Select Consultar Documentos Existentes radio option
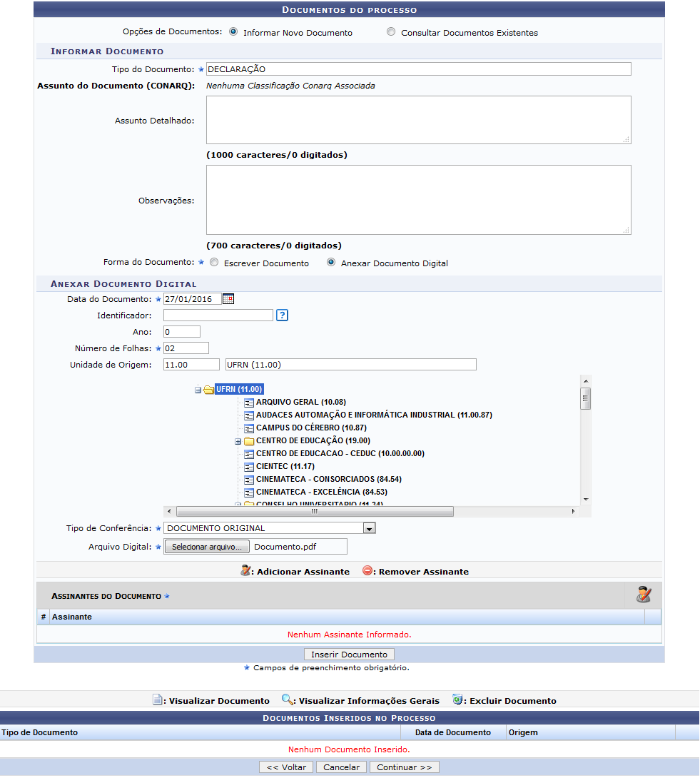 pyautogui.click(x=391, y=31)
